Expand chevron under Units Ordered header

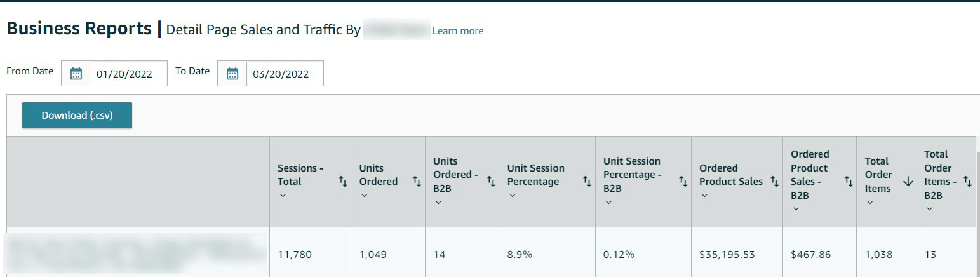(364, 196)
